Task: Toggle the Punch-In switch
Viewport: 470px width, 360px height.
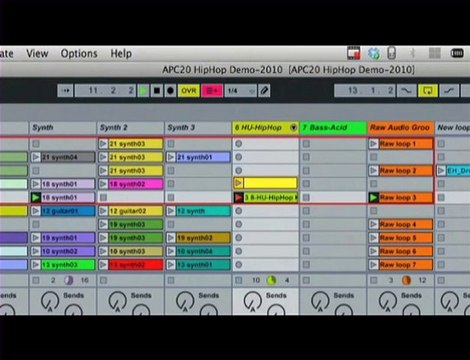Action: click(x=406, y=91)
